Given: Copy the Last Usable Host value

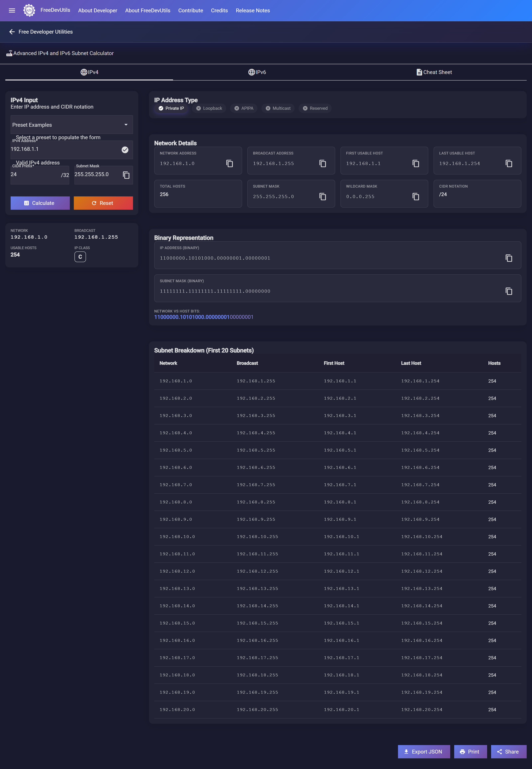Looking at the screenshot, I should [x=508, y=163].
